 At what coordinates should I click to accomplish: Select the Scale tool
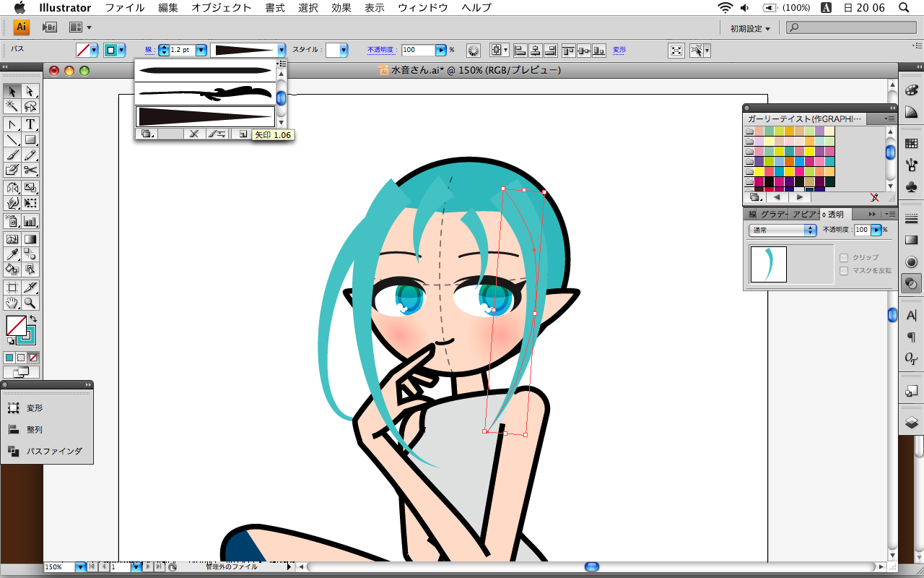30,188
